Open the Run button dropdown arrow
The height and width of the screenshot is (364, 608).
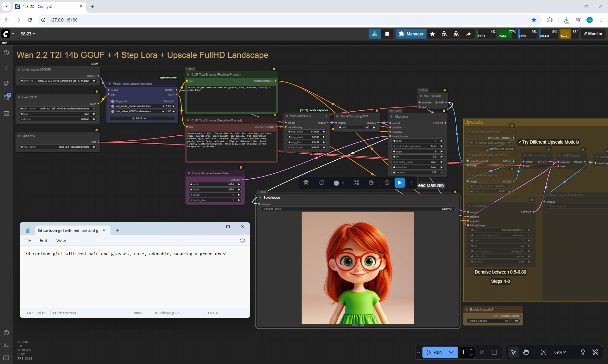tap(451, 352)
